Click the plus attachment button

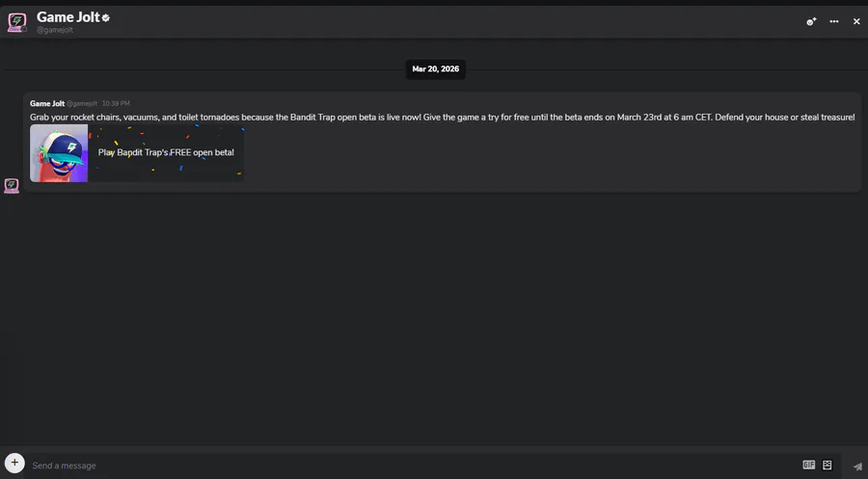pos(14,464)
